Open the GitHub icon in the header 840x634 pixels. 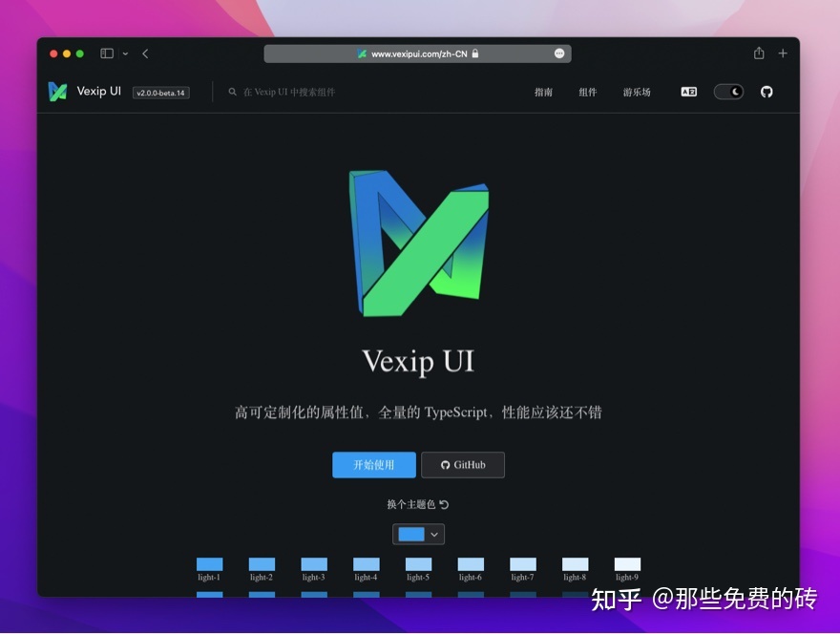click(766, 93)
